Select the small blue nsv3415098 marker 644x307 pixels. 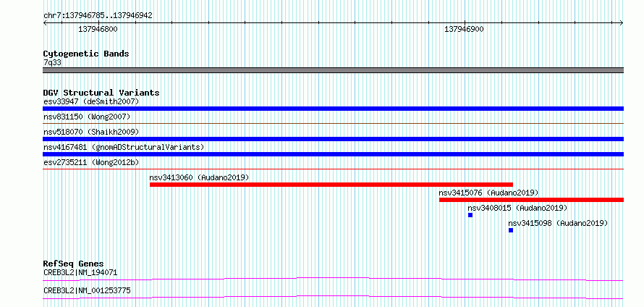point(511,230)
